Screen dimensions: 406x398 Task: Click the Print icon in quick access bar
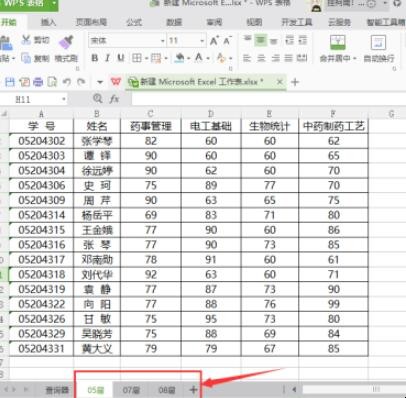38,82
